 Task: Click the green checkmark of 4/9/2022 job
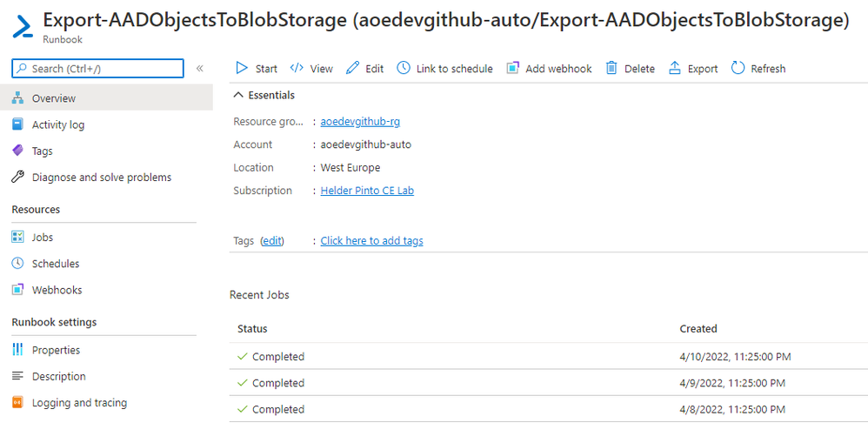click(x=242, y=383)
